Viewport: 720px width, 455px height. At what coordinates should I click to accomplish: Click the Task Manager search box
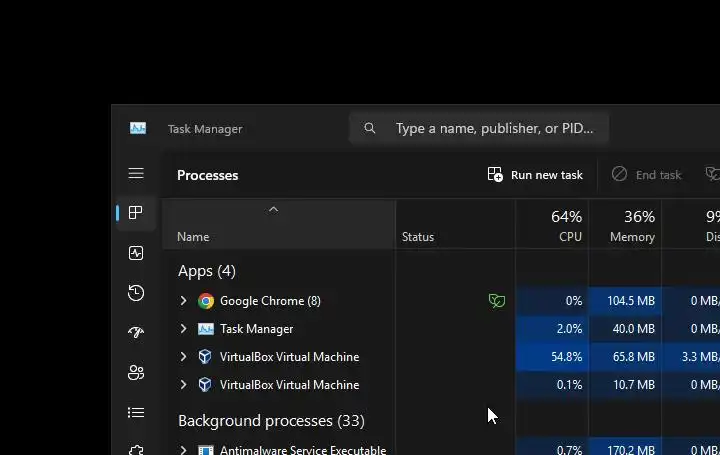click(x=480, y=128)
